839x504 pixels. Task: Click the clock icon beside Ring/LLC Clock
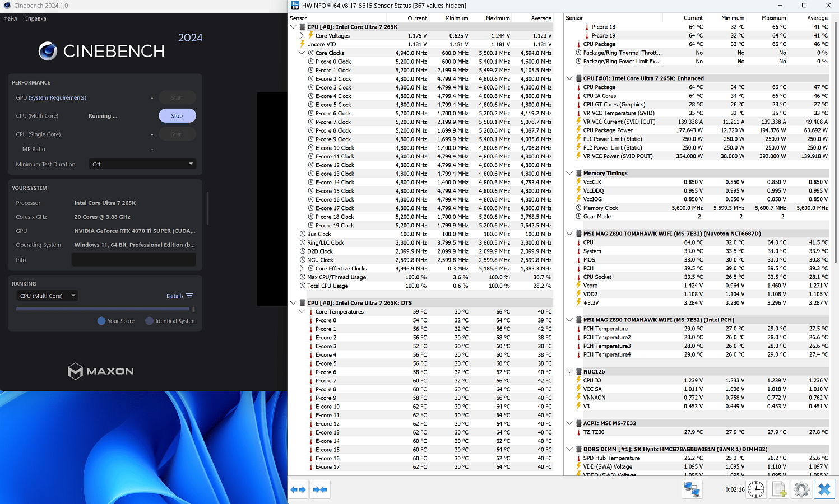(x=303, y=243)
